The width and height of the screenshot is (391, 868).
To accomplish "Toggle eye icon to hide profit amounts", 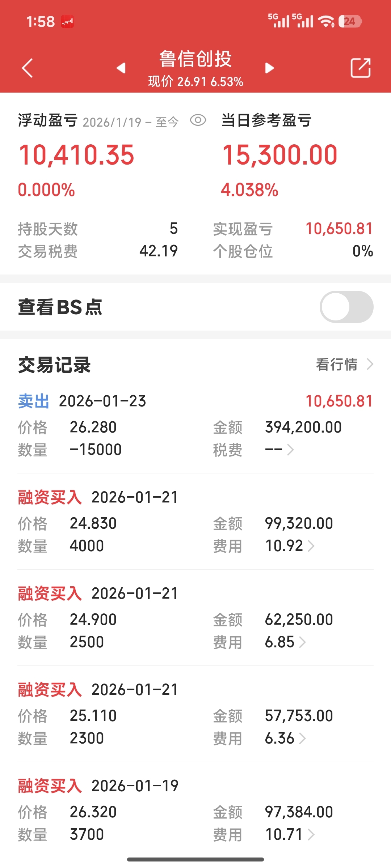I will 198,120.
